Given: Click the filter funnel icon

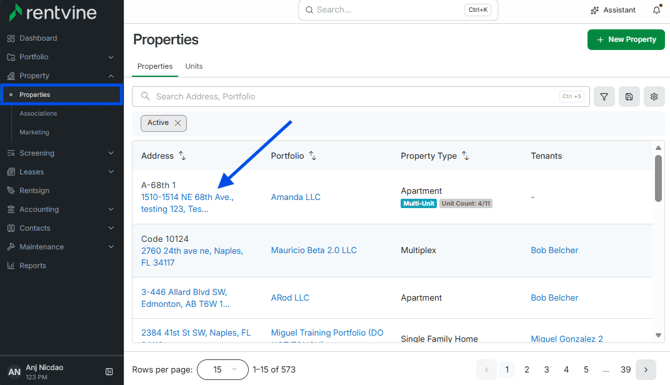Looking at the screenshot, I should pos(604,97).
